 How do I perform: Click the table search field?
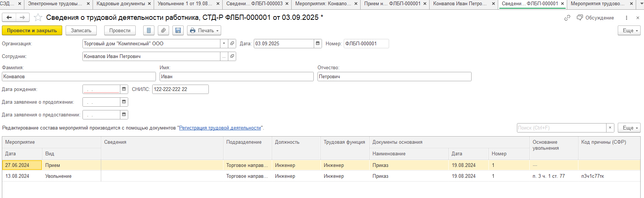(x=561, y=128)
